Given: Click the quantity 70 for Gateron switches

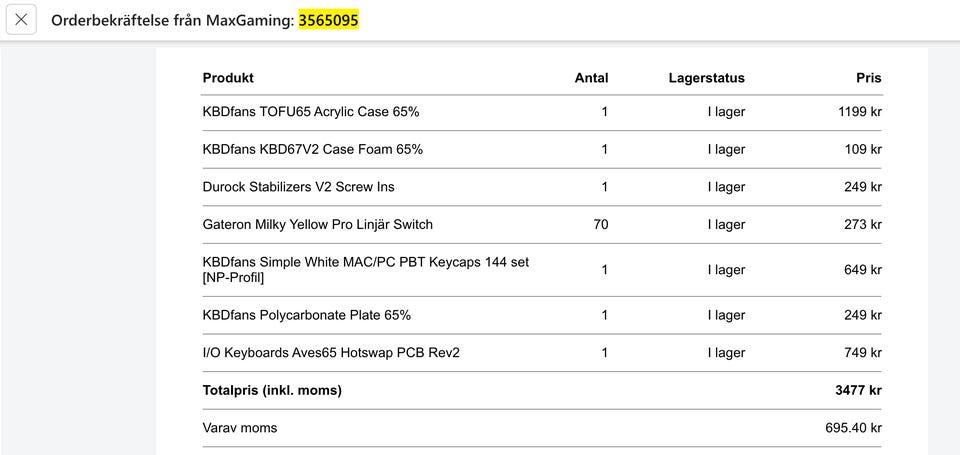Looking at the screenshot, I should [600, 224].
